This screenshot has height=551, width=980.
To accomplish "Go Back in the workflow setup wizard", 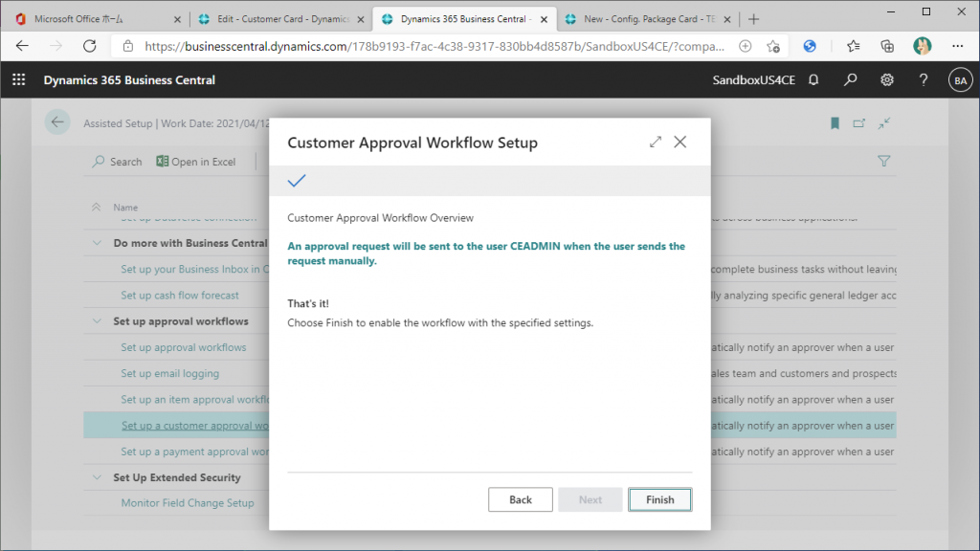I will point(520,499).
